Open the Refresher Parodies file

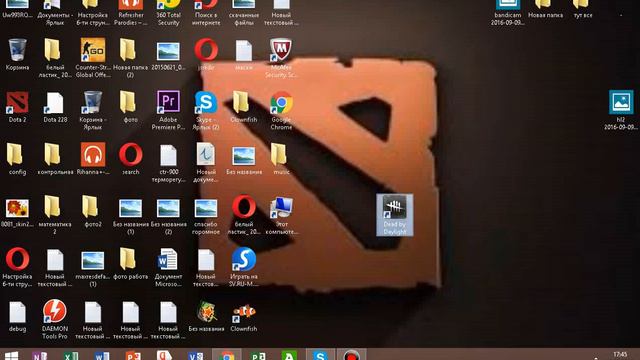point(130,13)
